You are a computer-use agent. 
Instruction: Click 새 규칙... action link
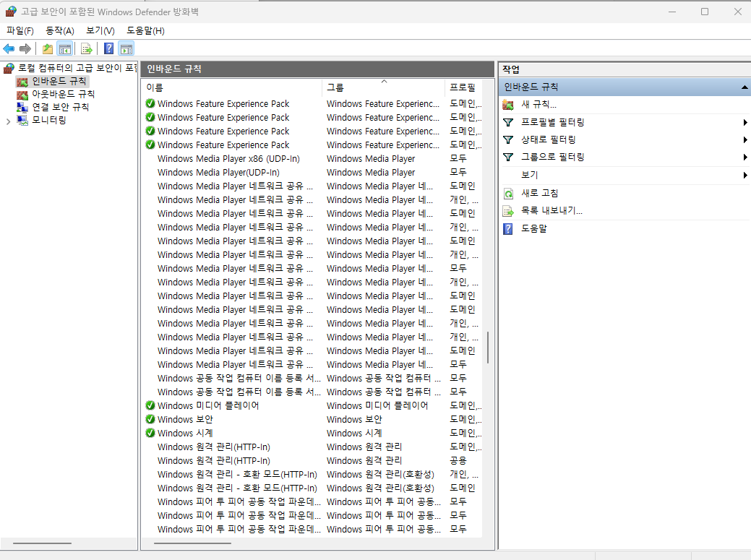click(x=538, y=105)
